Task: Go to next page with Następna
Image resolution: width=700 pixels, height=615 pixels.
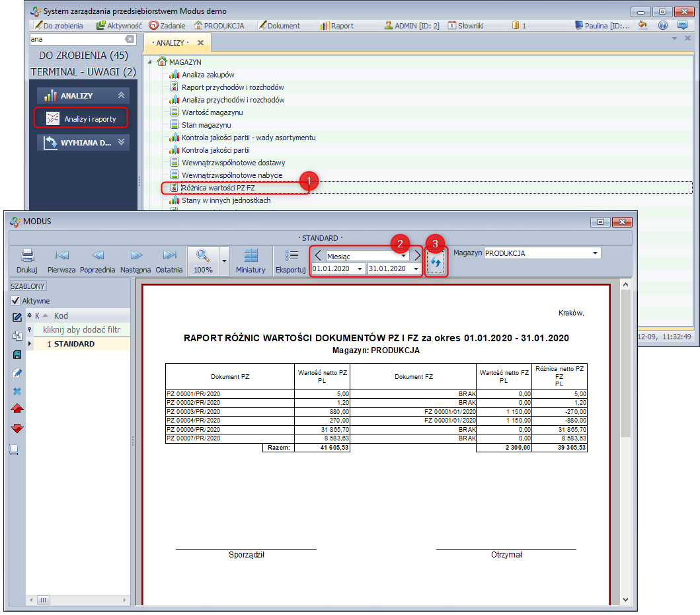Action: 136,256
